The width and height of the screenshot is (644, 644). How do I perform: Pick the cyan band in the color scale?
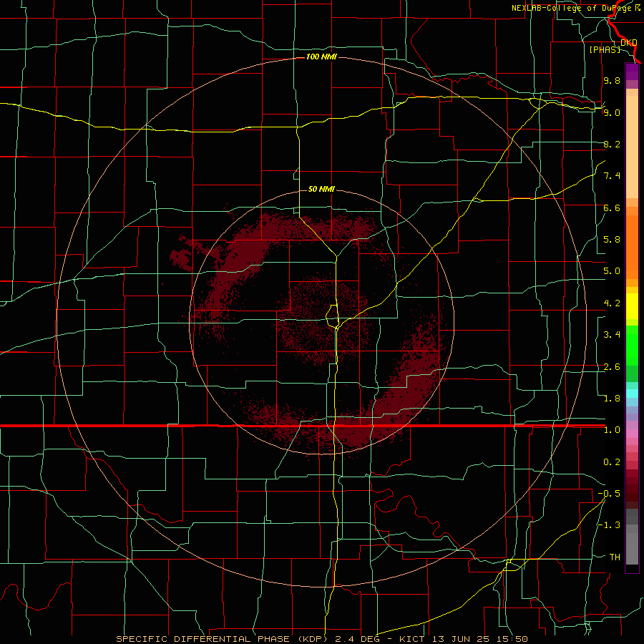coord(632,394)
